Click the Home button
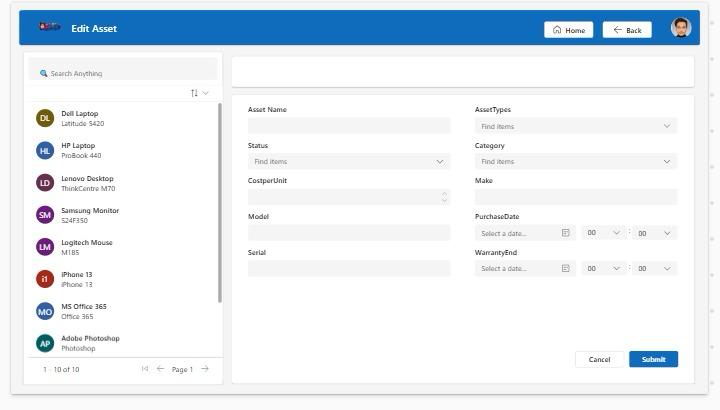Viewport: 720px width, 410px height. [568, 30]
